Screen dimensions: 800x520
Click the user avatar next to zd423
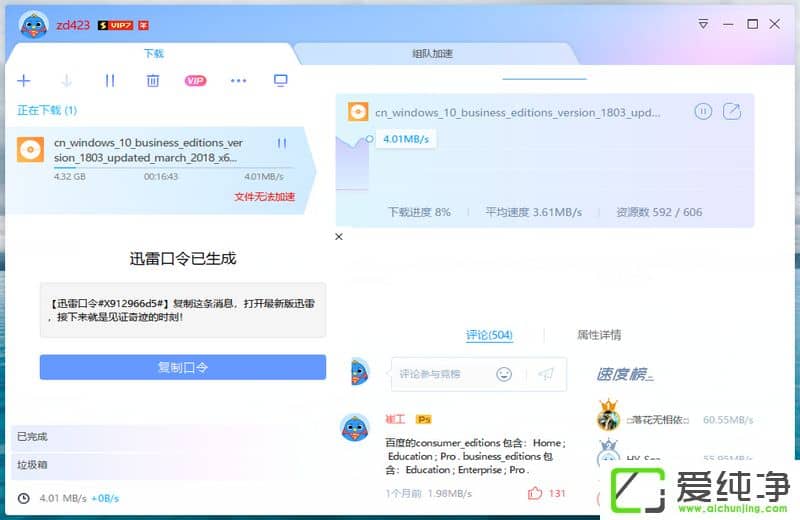coord(34,25)
